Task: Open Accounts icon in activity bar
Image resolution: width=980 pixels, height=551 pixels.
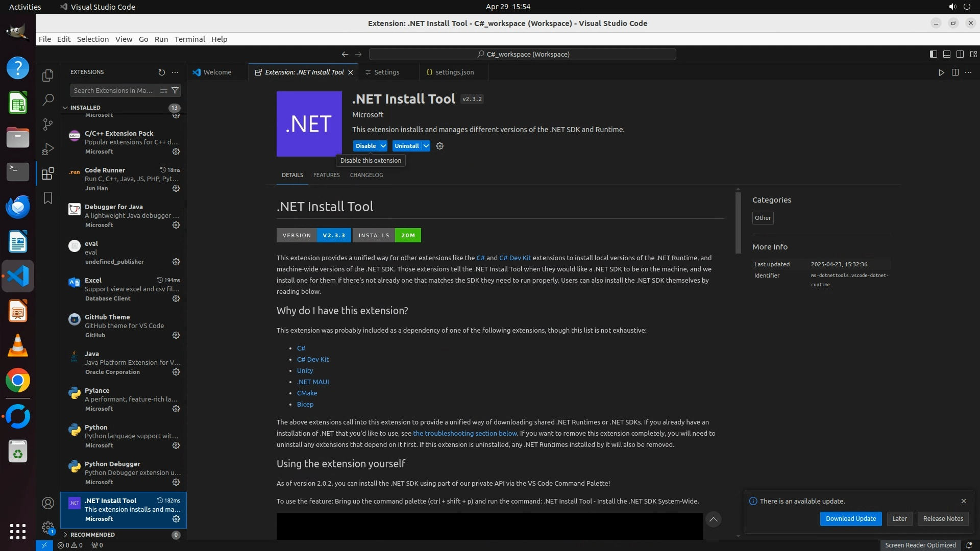Action: point(48,504)
